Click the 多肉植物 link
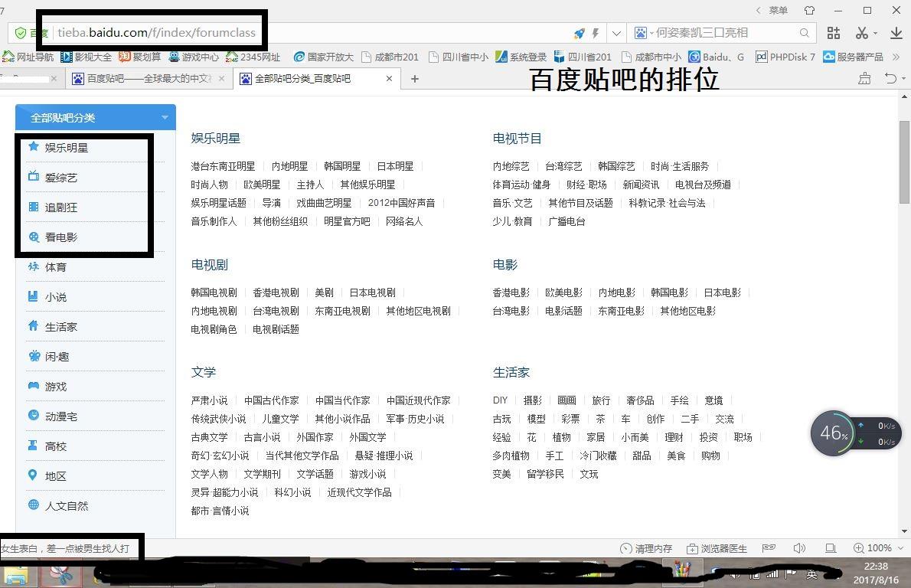Image resolution: width=911 pixels, height=588 pixels. (511, 456)
